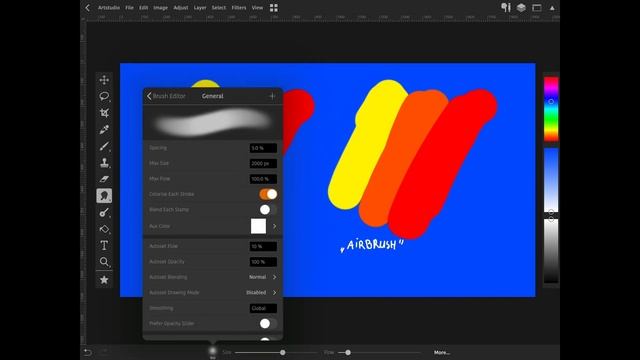This screenshot has height=360, width=640.
Task: Select the Eraser tool
Action: pyautogui.click(x=104, y=179)
